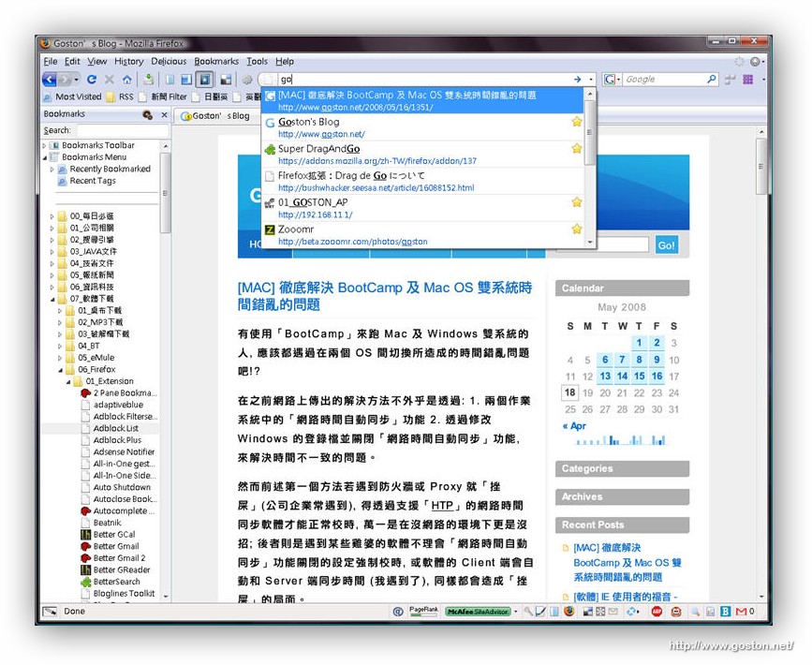This screenshot has height=665, width=812.
Task: Collapse the 01_Extension folder
Action: click(x=68, y=382)
